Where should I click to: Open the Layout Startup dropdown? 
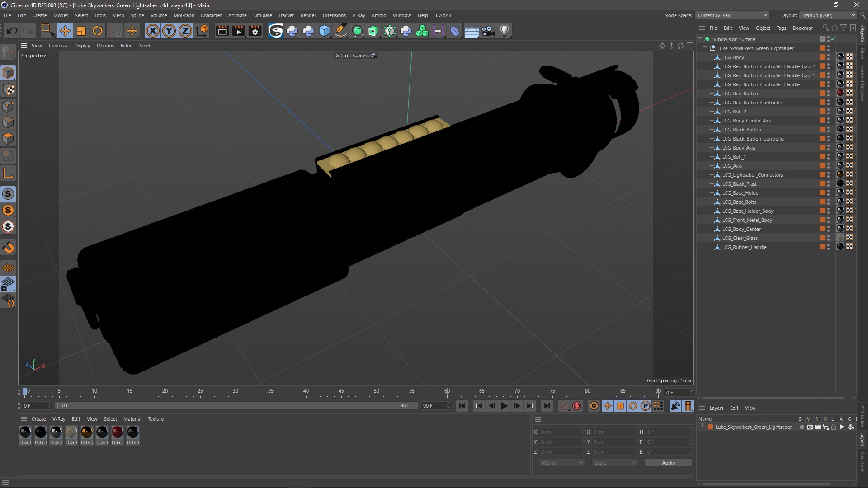[828, 15]
